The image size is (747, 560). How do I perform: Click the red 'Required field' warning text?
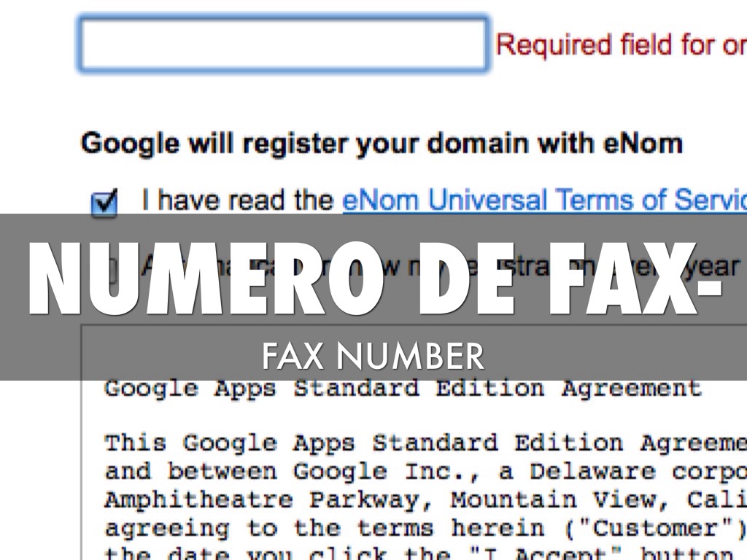(x=620, y=45)
